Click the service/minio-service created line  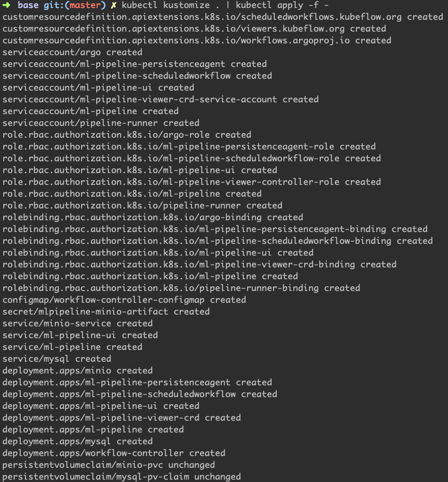pyautogui.click(x=77, y=324)
